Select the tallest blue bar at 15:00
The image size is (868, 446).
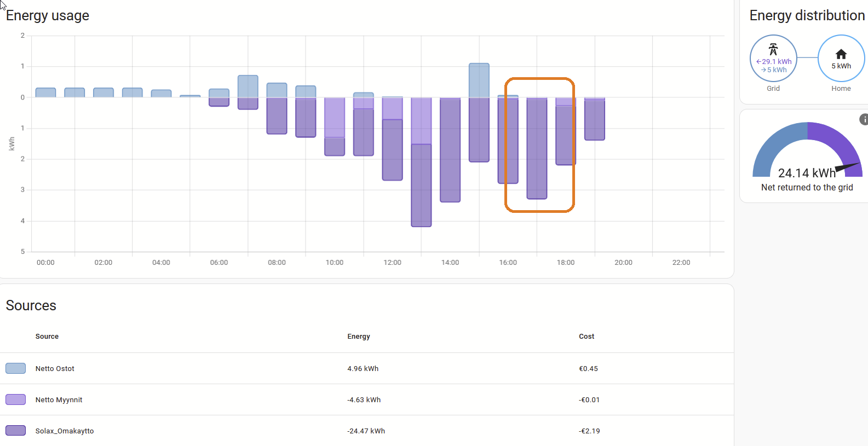(479, 80)
